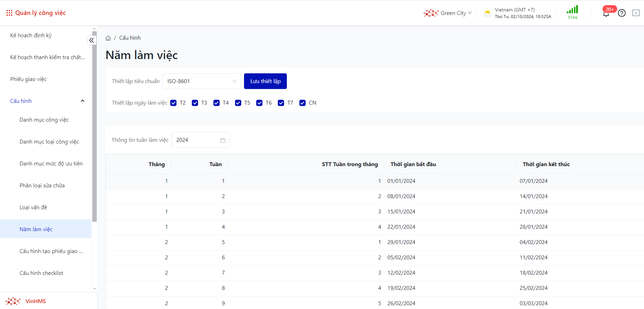Open the help question mark icon
The width and height of the screenshot is (644, 309).
pyautogui.click(x=622, y=13)
